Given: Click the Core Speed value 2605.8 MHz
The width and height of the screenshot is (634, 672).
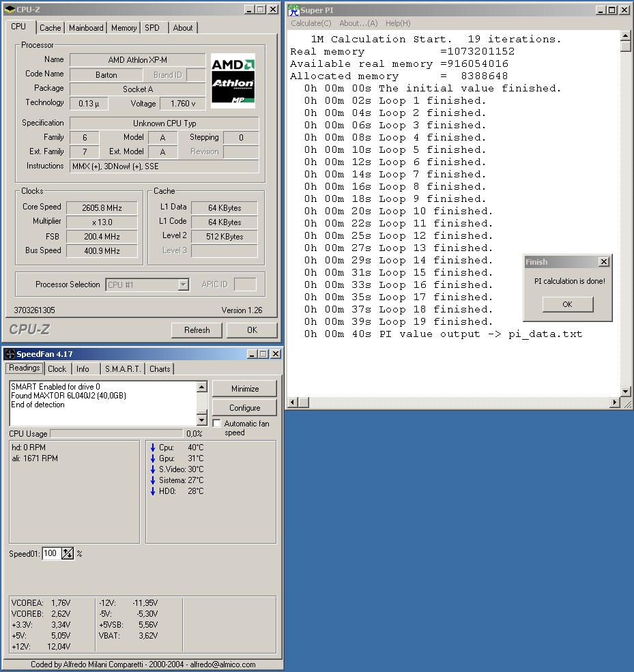Looking at the screenshot, I should (x=102, y=208).
